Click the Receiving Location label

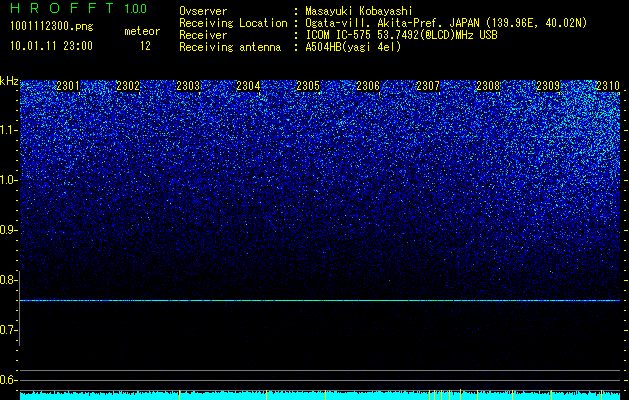(x=233, y=23)
